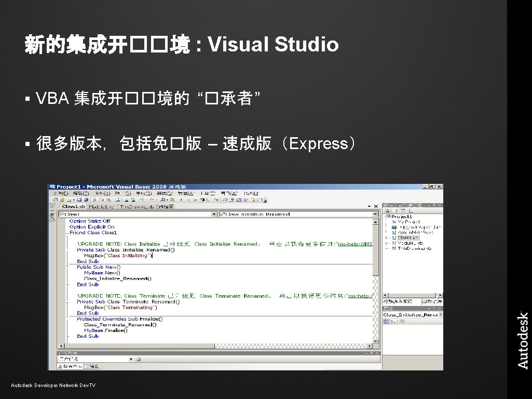
Task: Switch to the Class1.vb tab
Action: click(73, 206)
